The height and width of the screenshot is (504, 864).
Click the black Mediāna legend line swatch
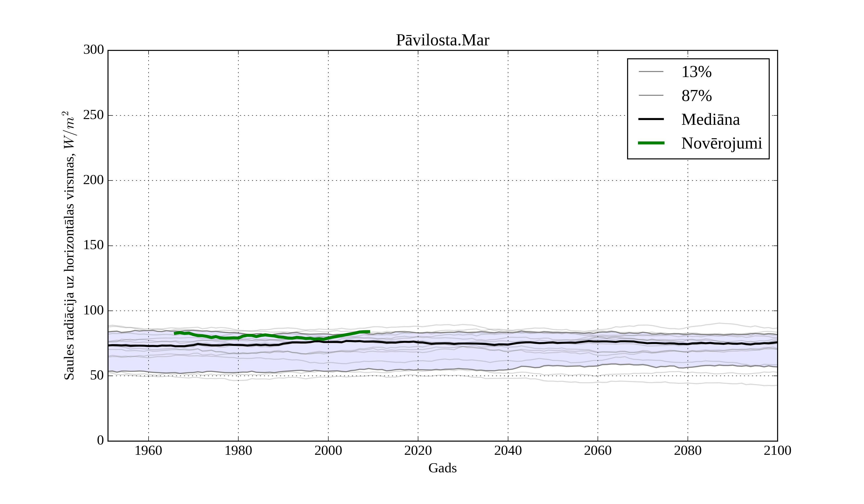[x=651, y=119]
